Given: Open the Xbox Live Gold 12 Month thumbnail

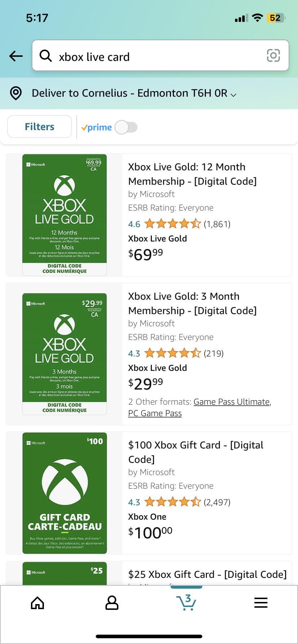Looking at the screenshot, I should click(64, 215).
